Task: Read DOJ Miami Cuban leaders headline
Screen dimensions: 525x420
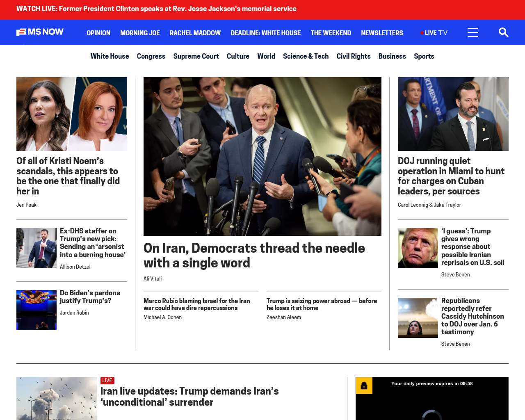Action: pos(451,176)
